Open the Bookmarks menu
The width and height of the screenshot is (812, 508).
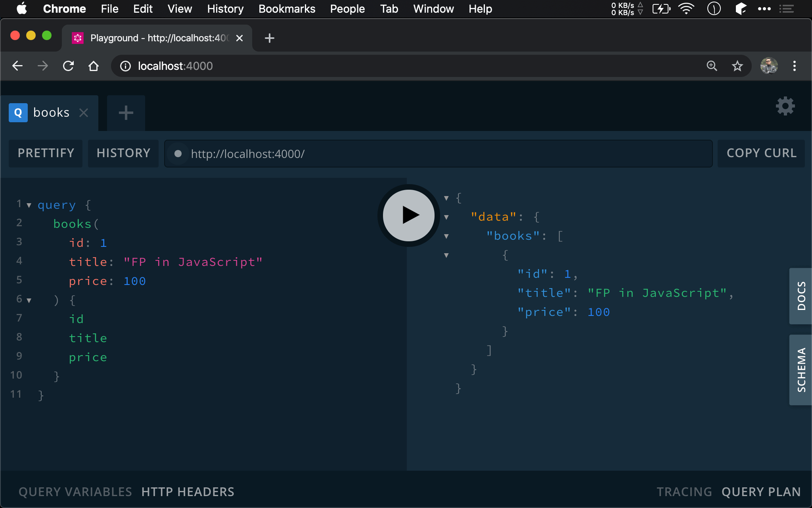287,9
